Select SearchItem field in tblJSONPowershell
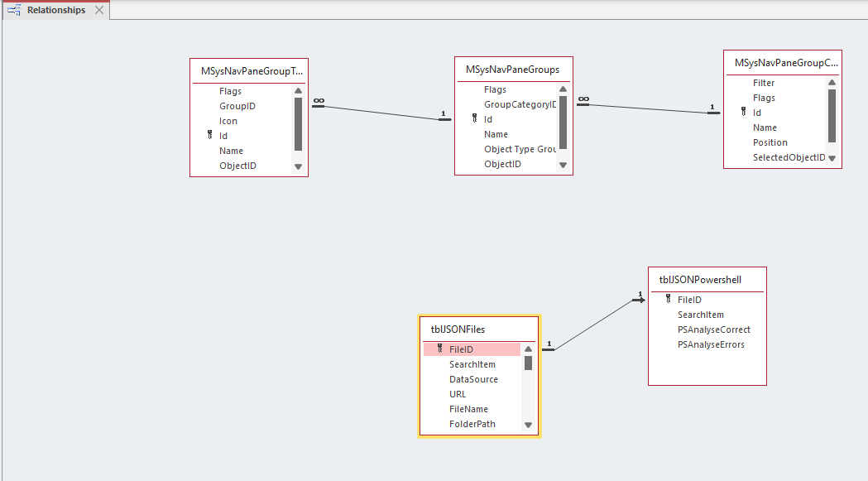 (x=701, y=315)
